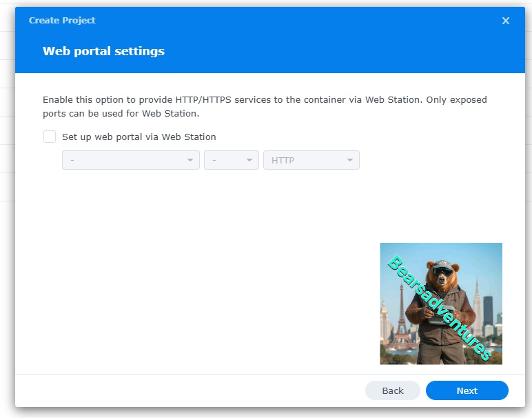This screenshot has width=532, height=418.
Task: Click the bear's sunglasses in the picture
Action: point(443,271)
